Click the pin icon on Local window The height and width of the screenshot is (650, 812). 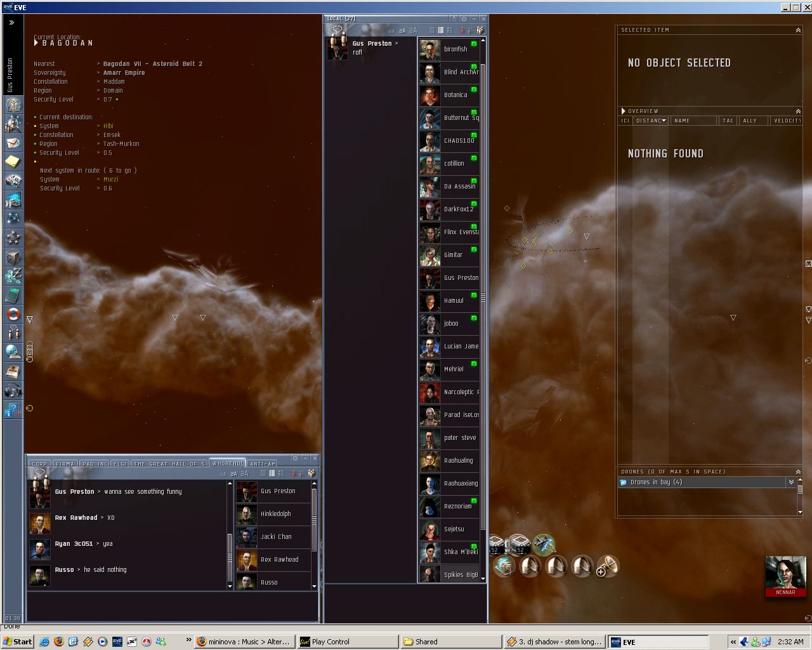(x=464, y=19)
